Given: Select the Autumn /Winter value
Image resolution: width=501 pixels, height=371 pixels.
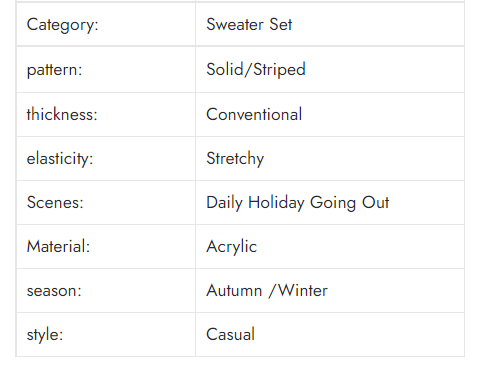Looking at the screenshot, I should (x=267, y=290).
